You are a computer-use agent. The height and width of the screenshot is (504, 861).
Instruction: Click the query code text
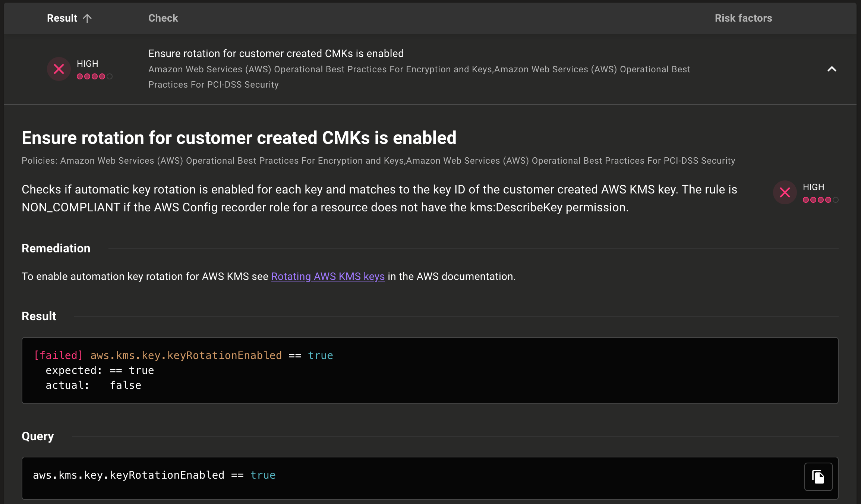point(154,475)
